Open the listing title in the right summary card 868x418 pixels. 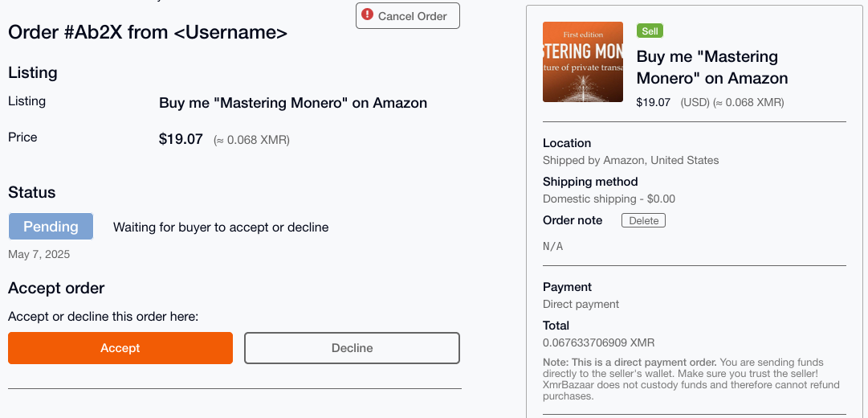(711, 68)
